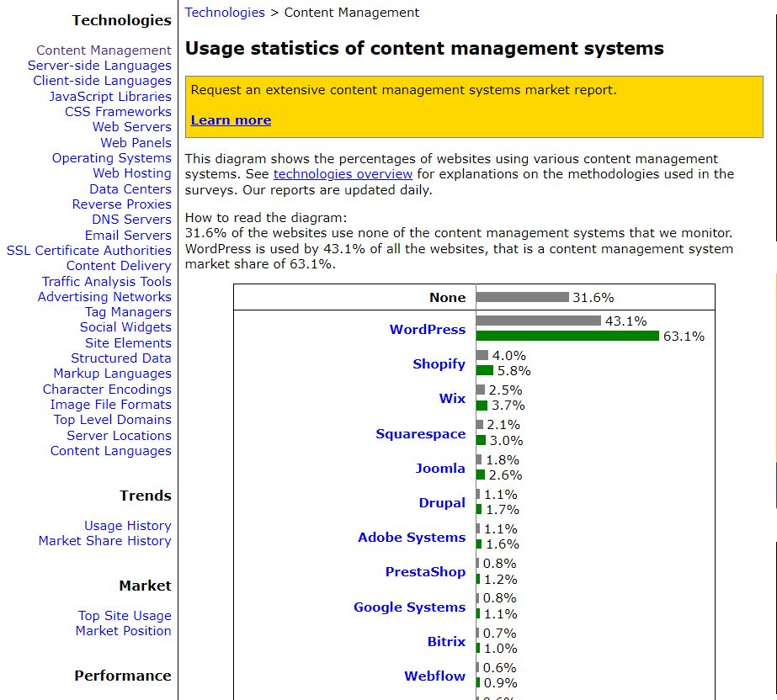Visit the Web Servers page
The height and width of the screenshot is (700, 777).
[x=132, y=127]
